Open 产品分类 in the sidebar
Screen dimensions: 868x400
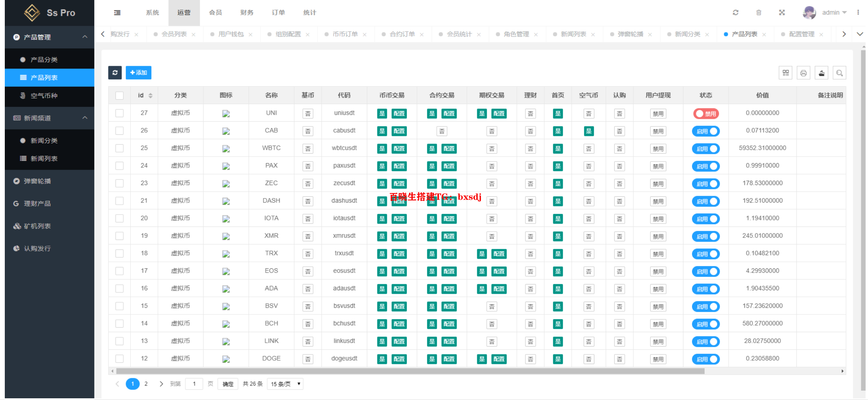coord(44,60)
